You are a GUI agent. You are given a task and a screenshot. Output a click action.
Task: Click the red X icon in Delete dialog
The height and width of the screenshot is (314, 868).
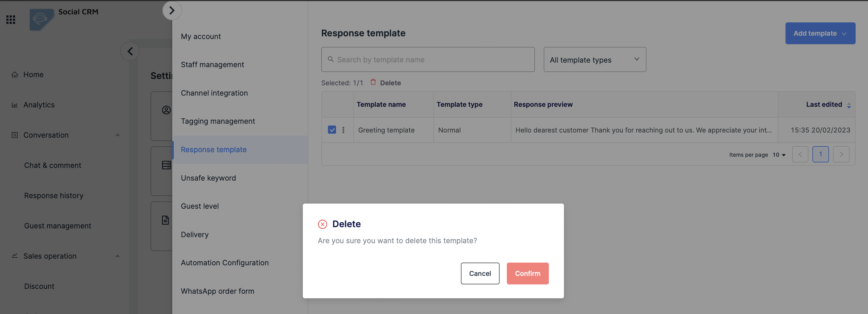point(322,224)
